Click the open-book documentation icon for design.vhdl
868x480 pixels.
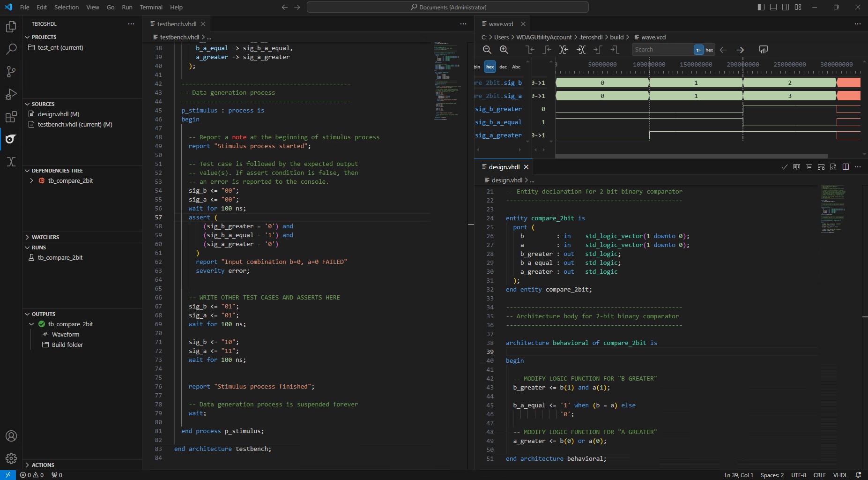point(797,167)
